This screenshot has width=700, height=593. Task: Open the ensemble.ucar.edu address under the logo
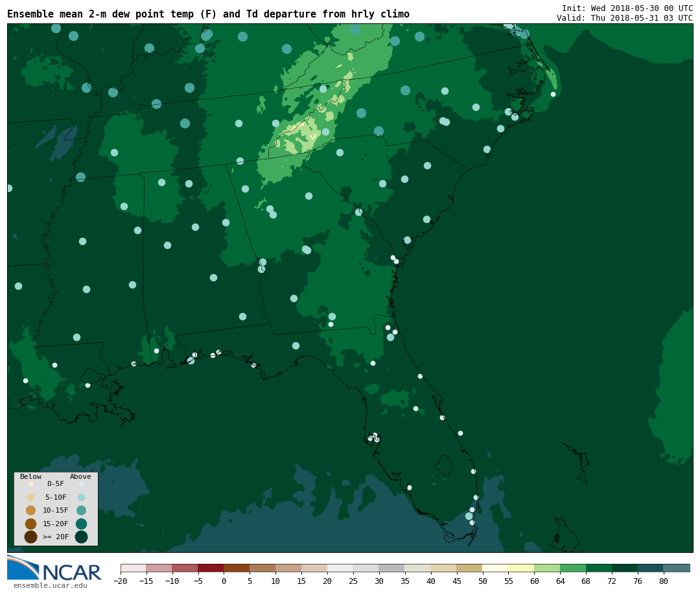[51, 585]
